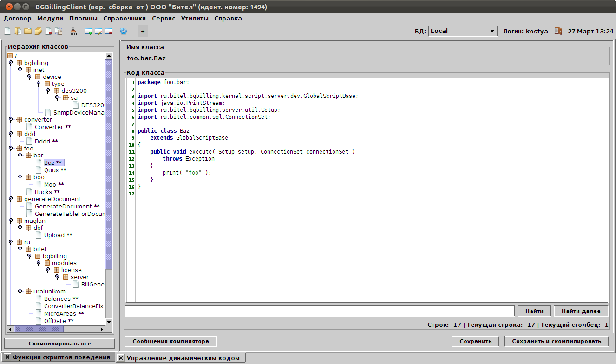616x364 pixels.
Task: Click the document with red minus icon
Action: 48,31
